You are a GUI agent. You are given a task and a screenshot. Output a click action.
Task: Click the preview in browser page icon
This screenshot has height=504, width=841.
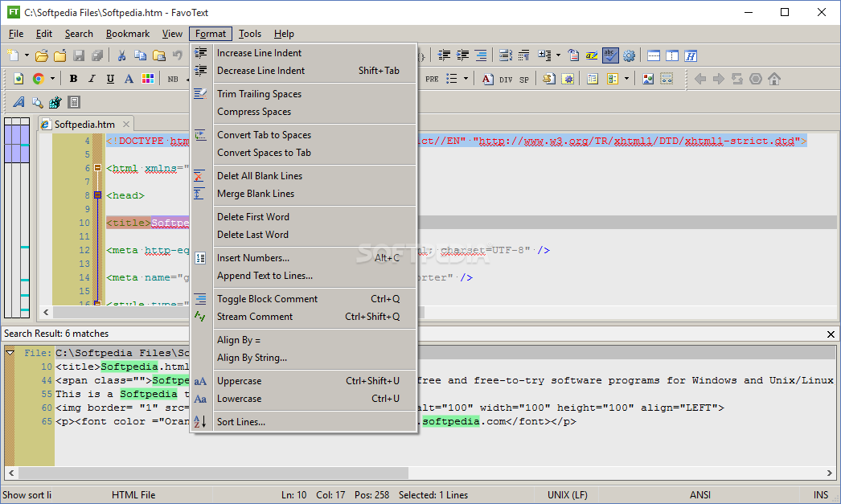point(18,79)
